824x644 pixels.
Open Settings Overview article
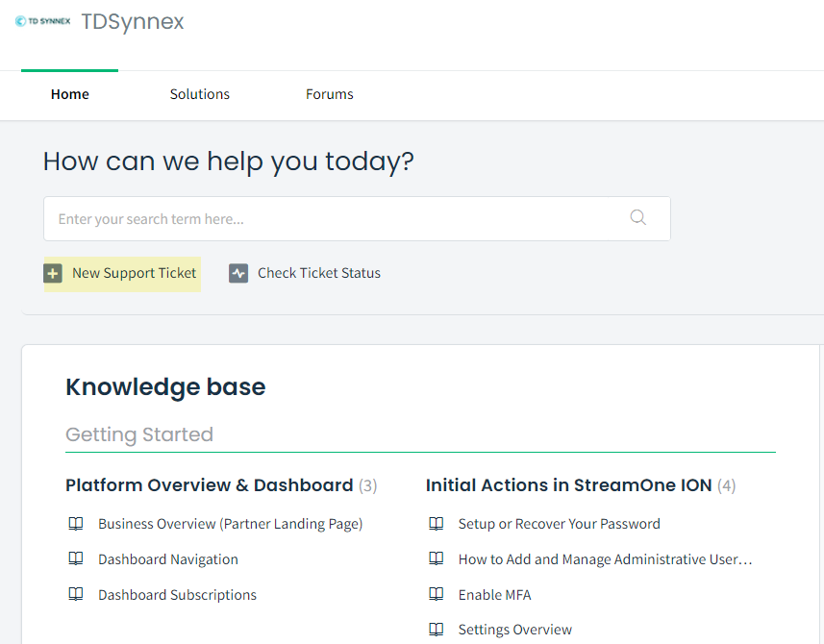click(x=515, y=630)
